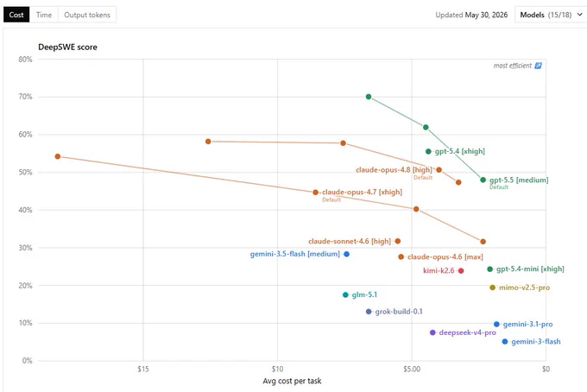Click the kimi-k2.6 red dot

pos(461,271)
